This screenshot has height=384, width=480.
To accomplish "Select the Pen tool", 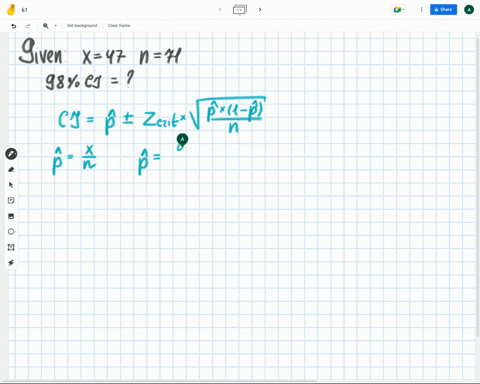I will click(x=11, y=154).
